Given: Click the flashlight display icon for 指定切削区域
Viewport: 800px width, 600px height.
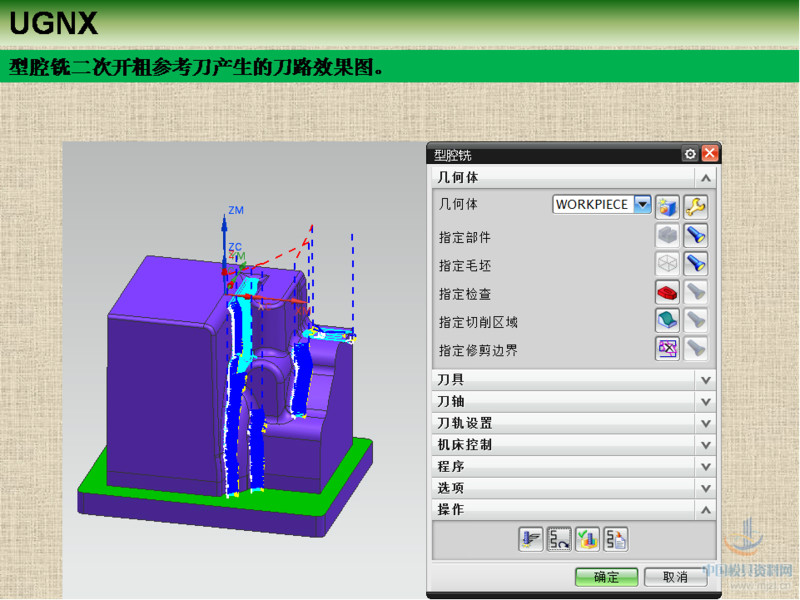Looking at the screenshot, I should (x=695, y=320).
